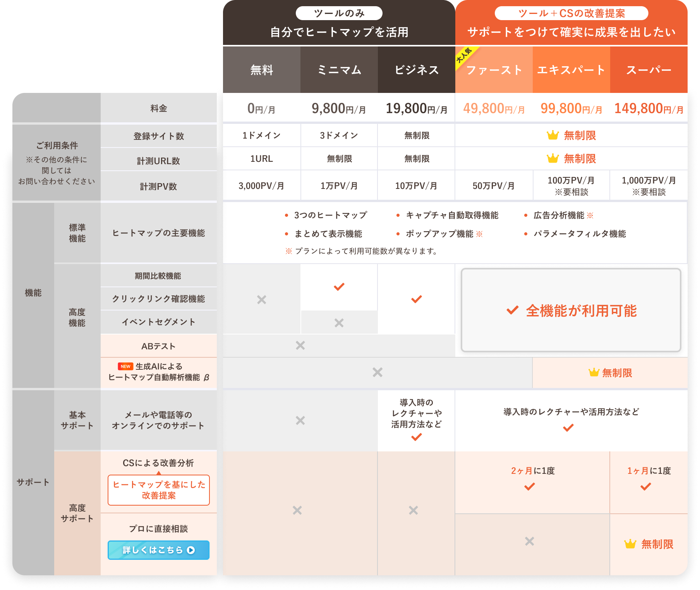
Task: Select the ファースト plan header
Action: pyautogui.click(x=494, y=70)
